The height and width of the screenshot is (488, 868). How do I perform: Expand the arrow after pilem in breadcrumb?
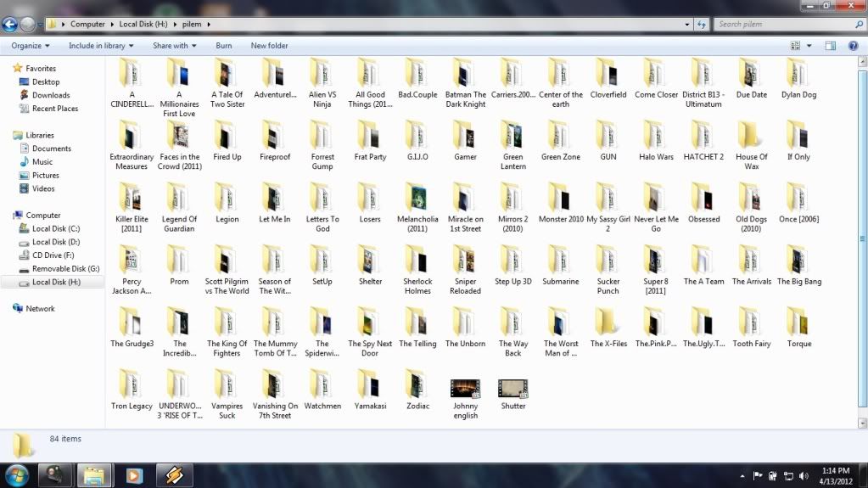point(209,25)
